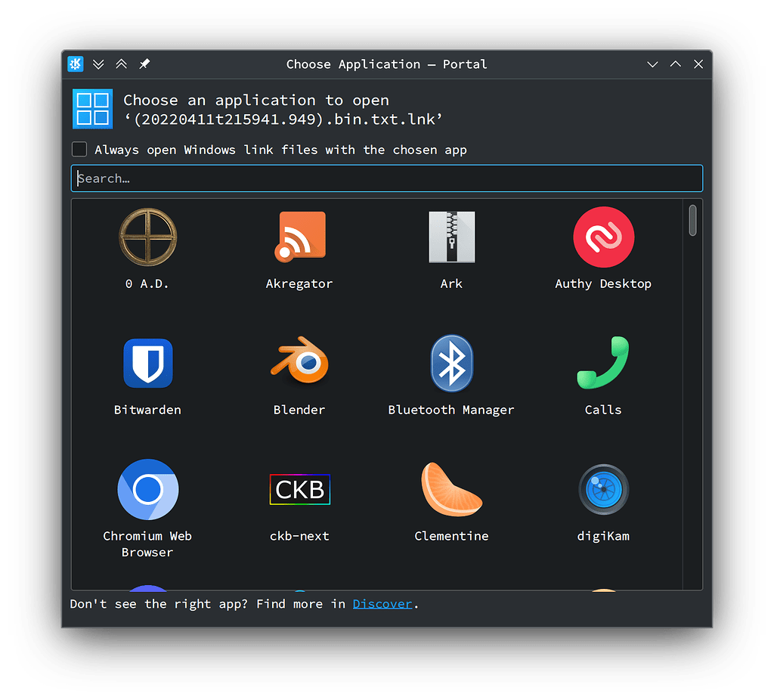Open the Discover link
774x700 pixels.
point(382,604)
